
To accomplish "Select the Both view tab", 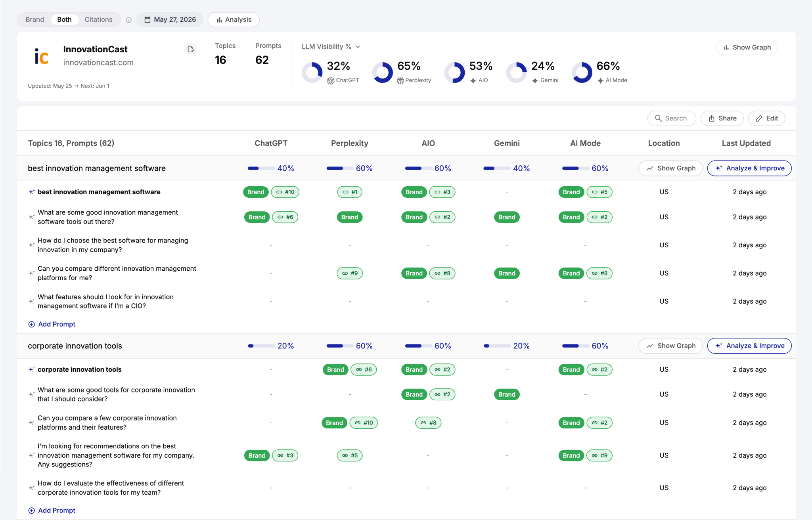I will pos(64,20).
